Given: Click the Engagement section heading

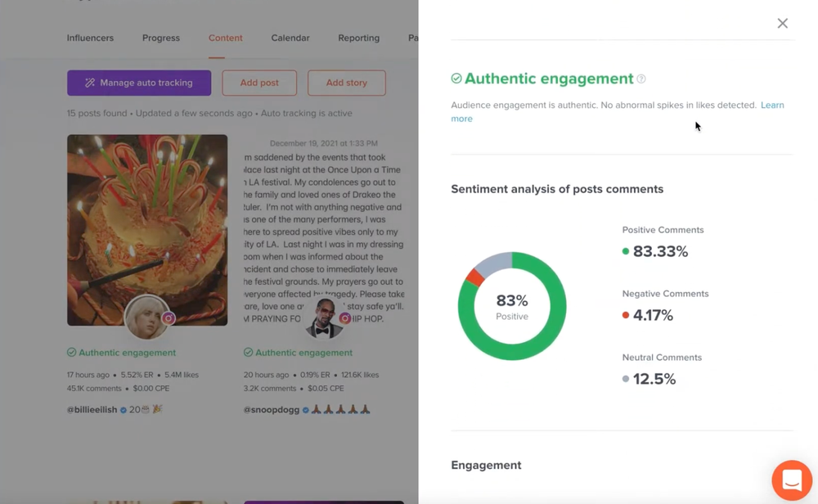Looking at the screenshot, I should pyautogui.click(x=486, y=466).
